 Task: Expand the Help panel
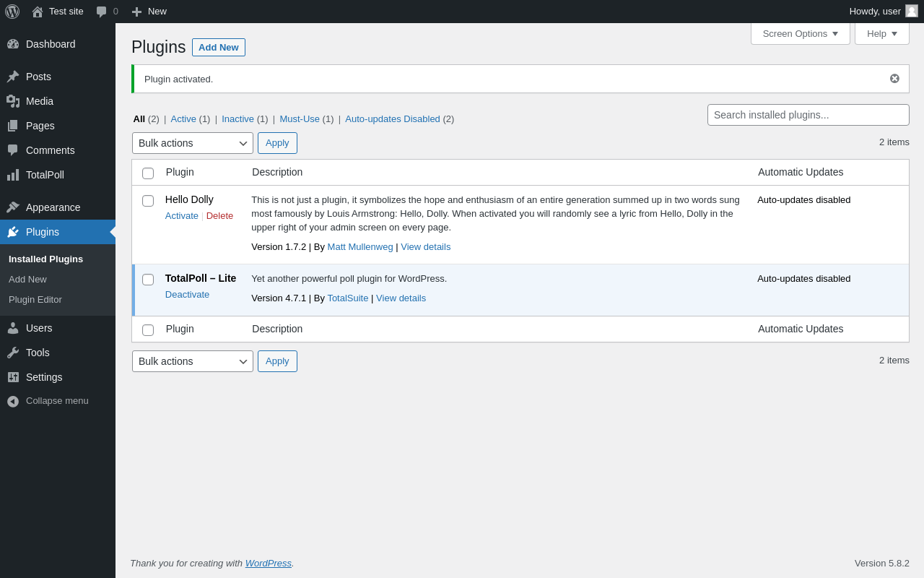[x=881, y=33]
